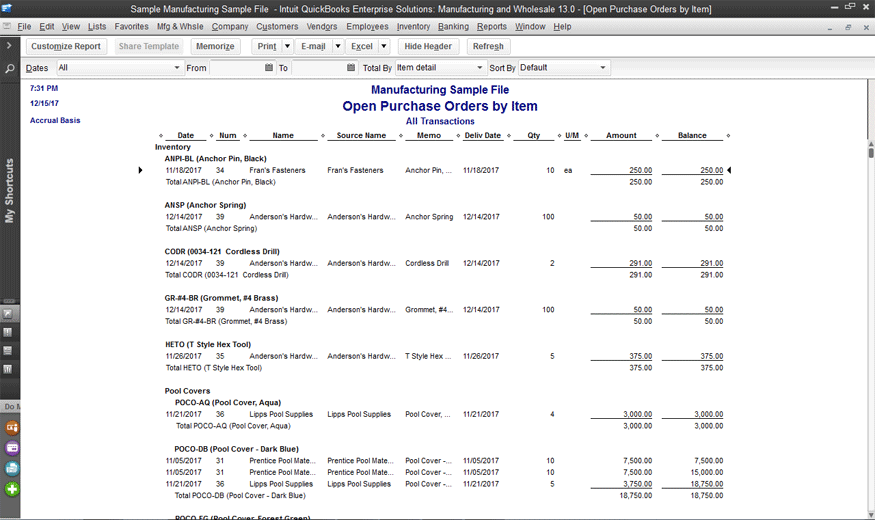The height and width of the screenshot is (520, 875).
Task: Click the Pool Covers group heading
Action: pyautogui.click(x=188, y=391)
